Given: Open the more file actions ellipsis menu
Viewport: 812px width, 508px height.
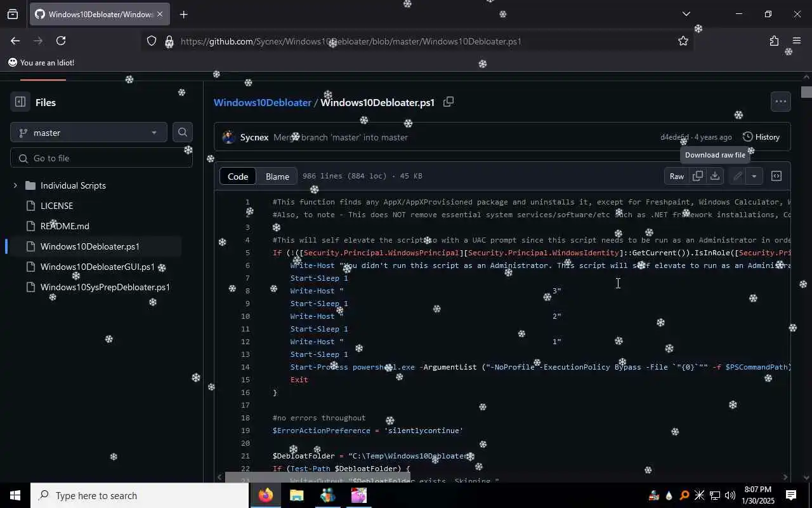Looking at the screenshot, I should pyautogui.click(x=780, y=102).
